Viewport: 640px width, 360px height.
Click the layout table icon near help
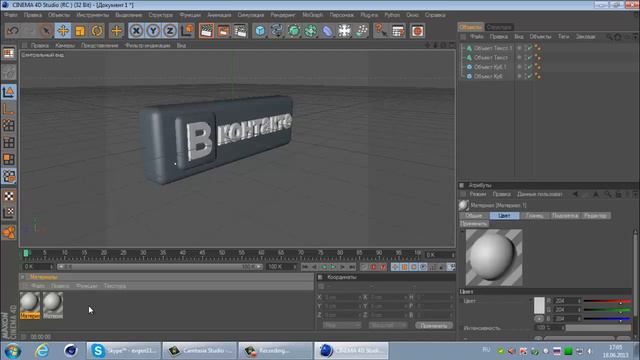[x=398, y=31]
